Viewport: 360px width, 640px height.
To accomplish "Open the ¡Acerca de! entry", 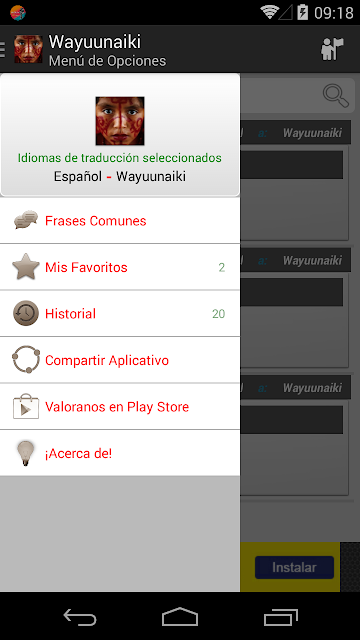I will coord(120,453).
